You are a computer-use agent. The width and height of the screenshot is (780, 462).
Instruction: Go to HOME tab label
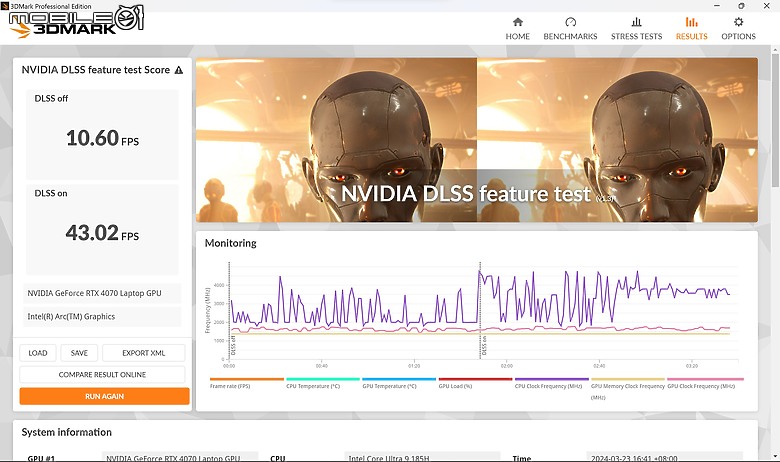click(517, 36)
